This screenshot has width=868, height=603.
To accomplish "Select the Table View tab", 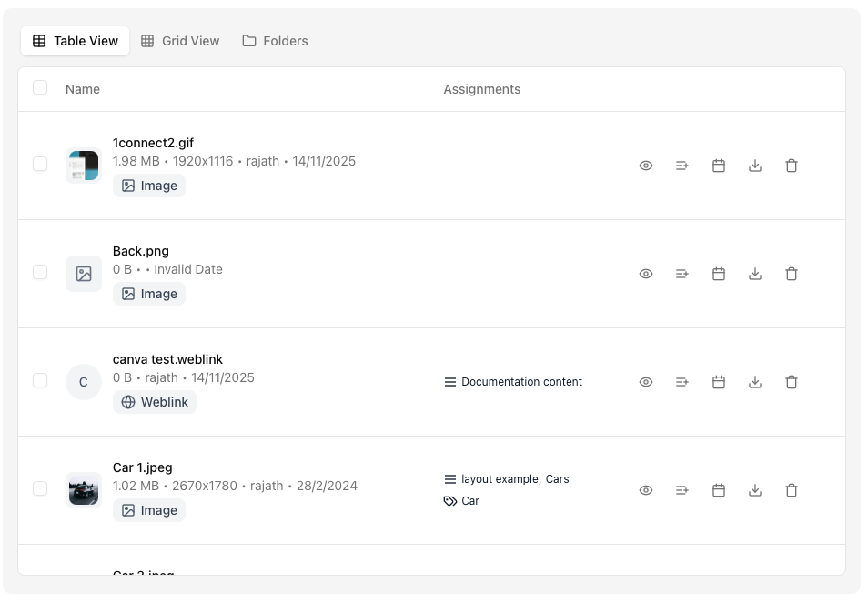I will tap(76, 41).
